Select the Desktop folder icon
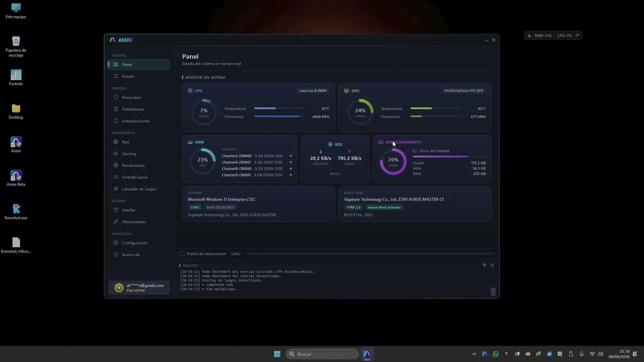 16,112
